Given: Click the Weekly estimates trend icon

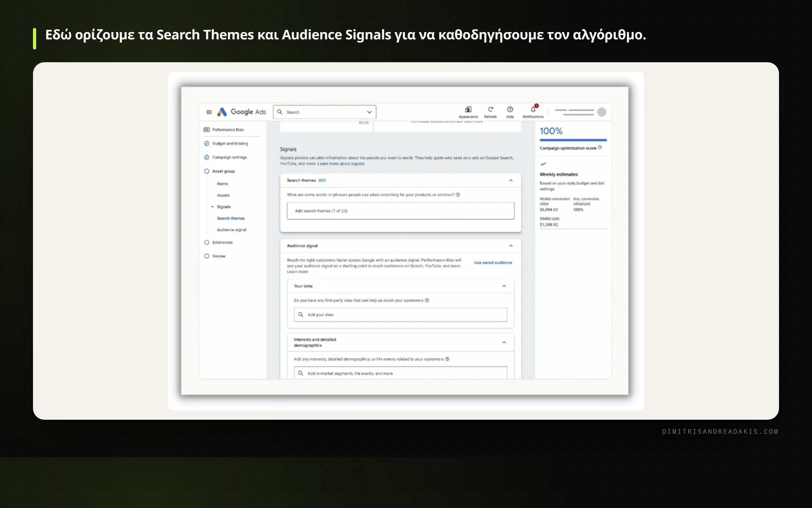Looking at the screenshot, I should pos(543,164).
